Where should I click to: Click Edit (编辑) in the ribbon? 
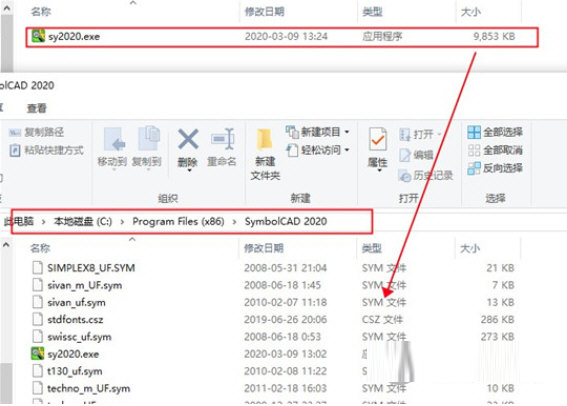(x=416, y=155)
